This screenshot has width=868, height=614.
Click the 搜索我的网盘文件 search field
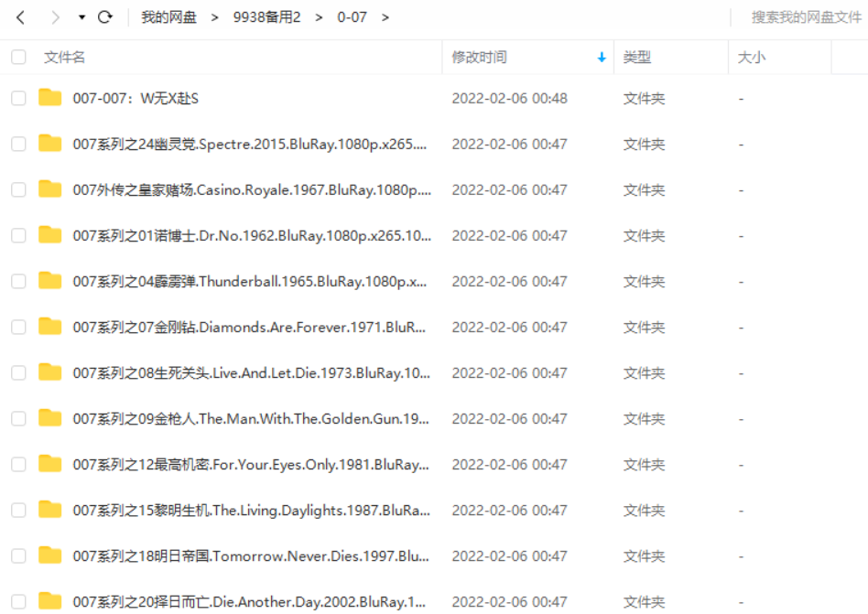point(806,17)
